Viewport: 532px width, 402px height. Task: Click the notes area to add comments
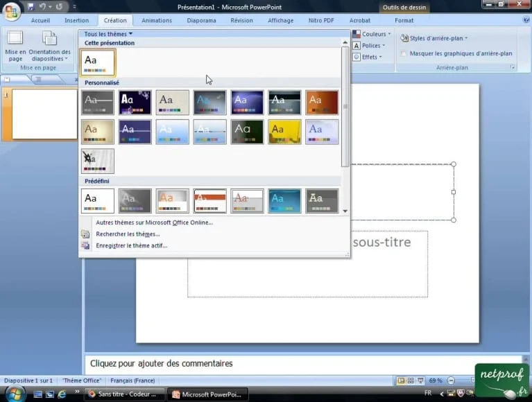click(x=303, y=364)
